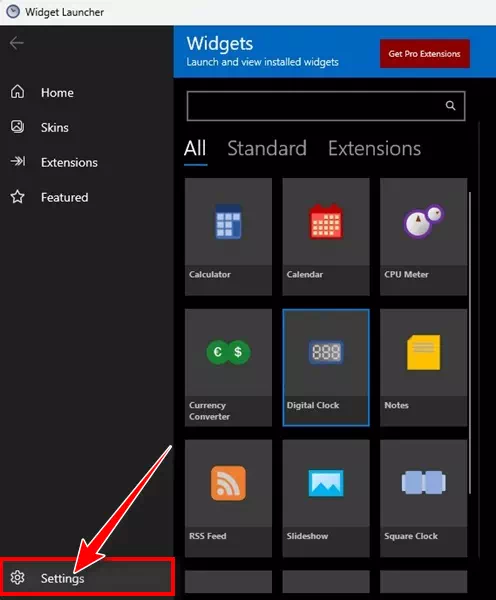Viewport: 496px width, 600px height.
Task: Click the Calculator label text
Action: [210, 274]
